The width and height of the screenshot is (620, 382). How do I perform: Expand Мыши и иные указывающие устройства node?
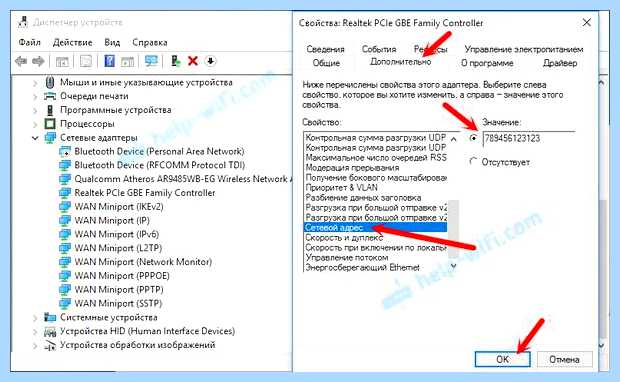[x=35, y=83]
